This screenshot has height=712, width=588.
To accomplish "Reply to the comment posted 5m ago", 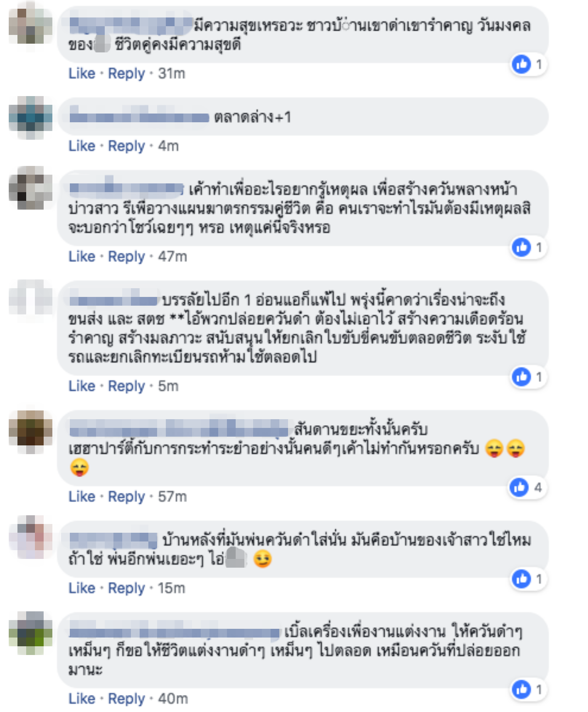I will coord(126,386).
